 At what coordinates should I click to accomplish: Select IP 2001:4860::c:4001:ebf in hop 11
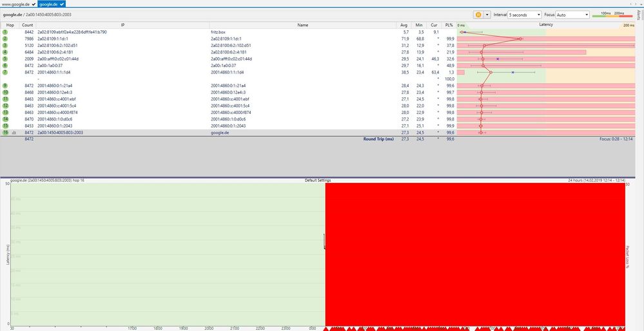tap(56, 99)
